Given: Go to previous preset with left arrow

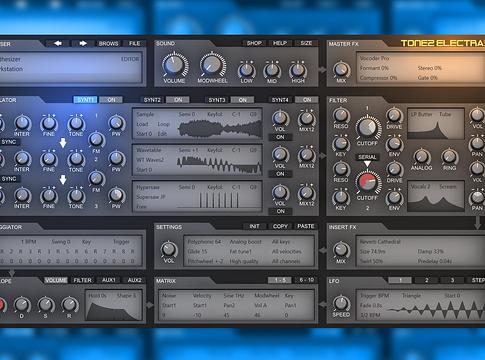Looking at the screenshot, I should click(x=57, y=43).
